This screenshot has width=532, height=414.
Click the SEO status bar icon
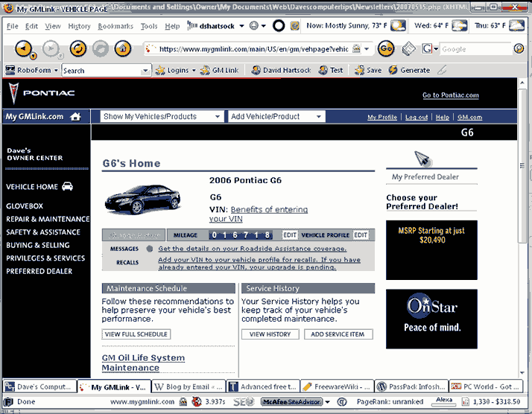click(244, 402)
